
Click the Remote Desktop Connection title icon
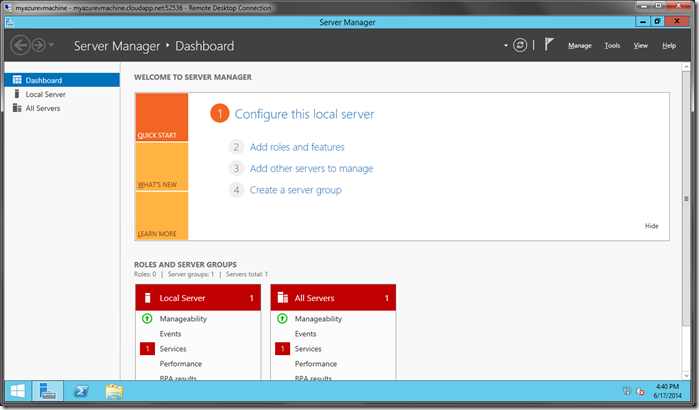(8, 8)
